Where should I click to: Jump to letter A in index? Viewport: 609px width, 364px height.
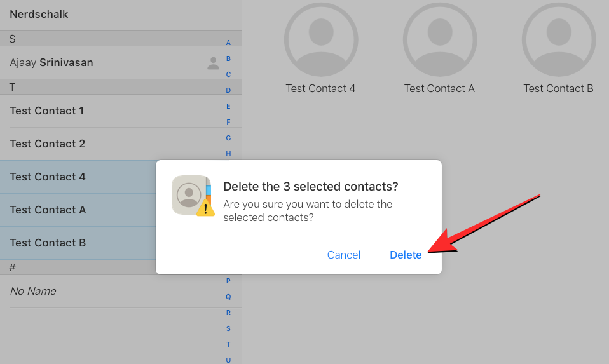pyautogui.click(x=228, y=43)
